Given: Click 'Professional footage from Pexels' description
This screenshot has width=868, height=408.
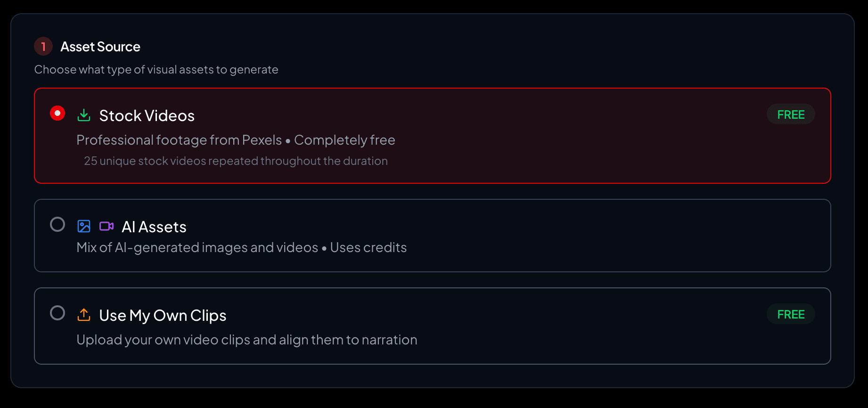Looking at the screenshot, I should point(179,140).
